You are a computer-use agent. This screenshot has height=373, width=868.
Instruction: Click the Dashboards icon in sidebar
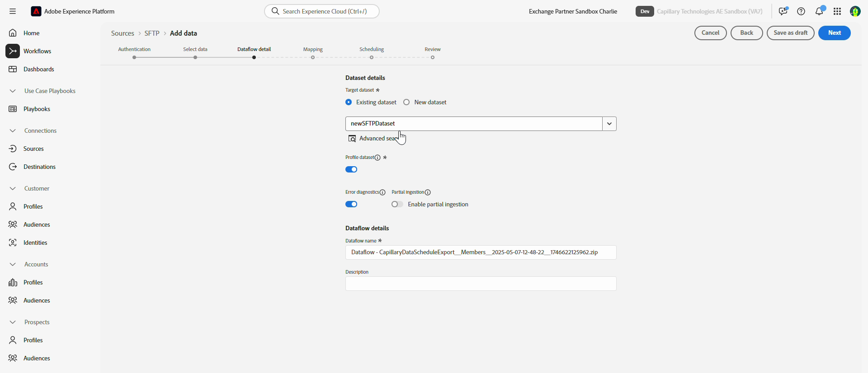(x=13, y=69)
